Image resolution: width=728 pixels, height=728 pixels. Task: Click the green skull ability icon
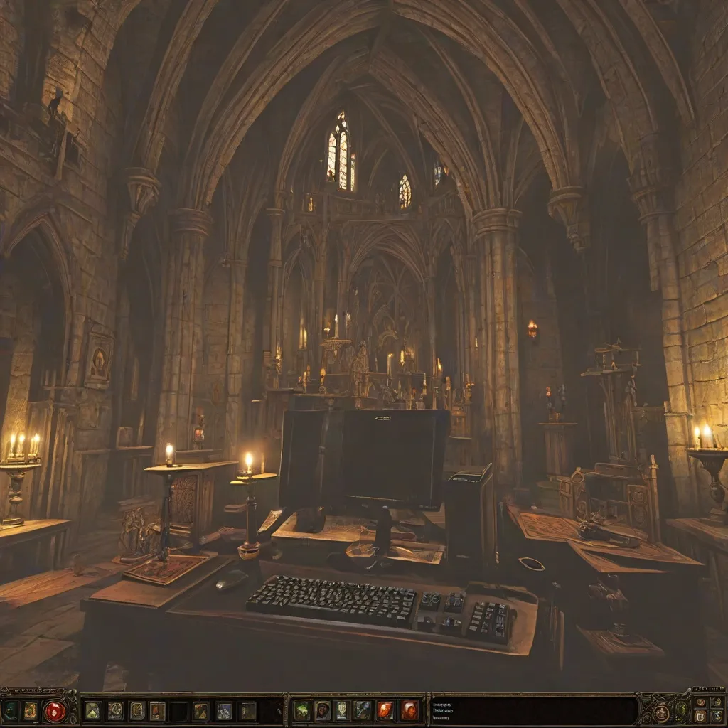[x=301, y=710]
